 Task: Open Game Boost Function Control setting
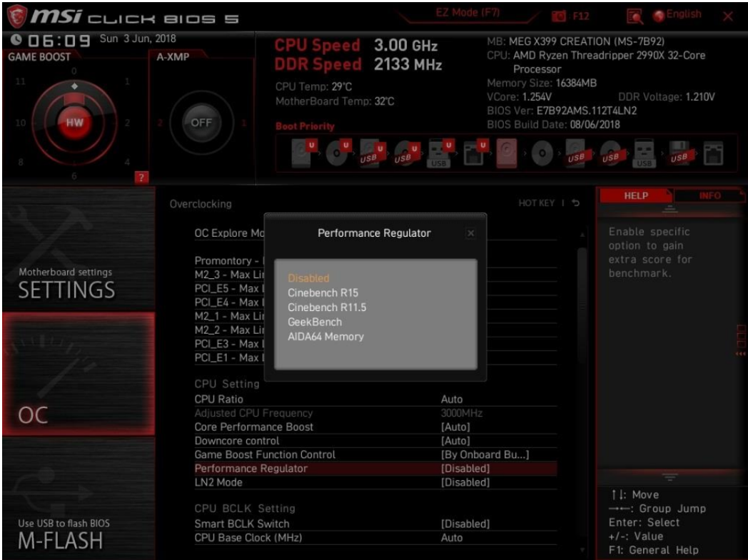coord(375,454)
